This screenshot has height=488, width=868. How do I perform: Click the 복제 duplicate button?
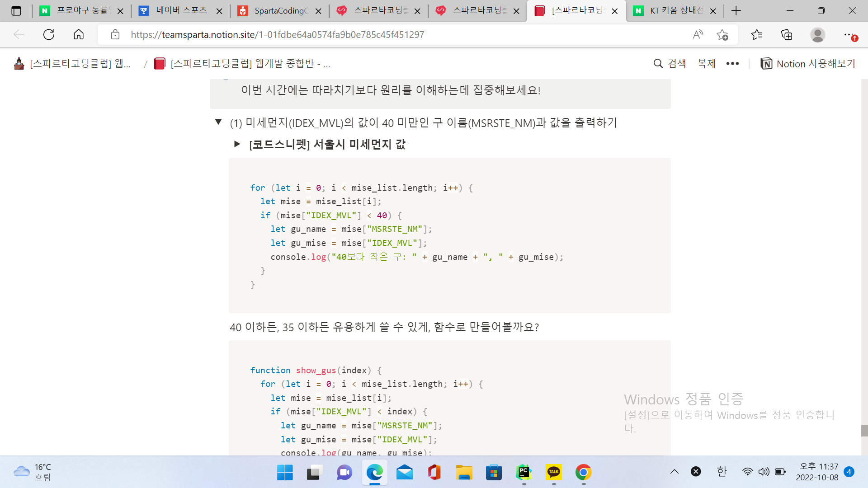[x=707, y=64]
